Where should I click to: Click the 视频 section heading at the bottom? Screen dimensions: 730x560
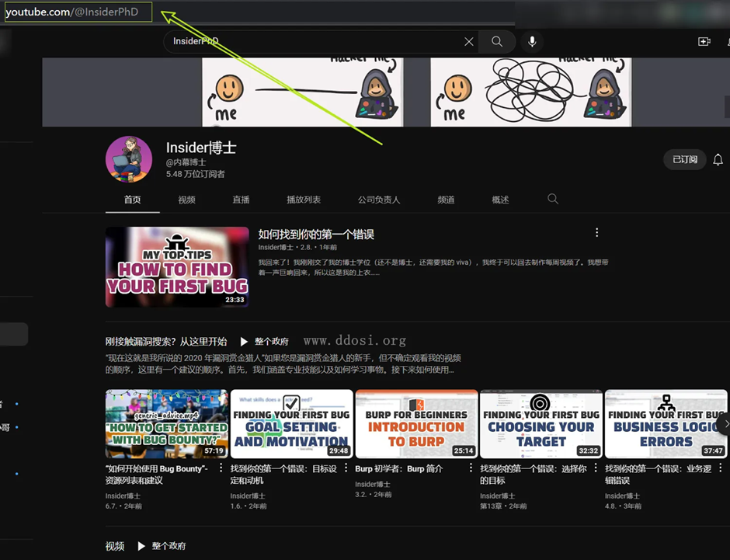coord(115,546)
